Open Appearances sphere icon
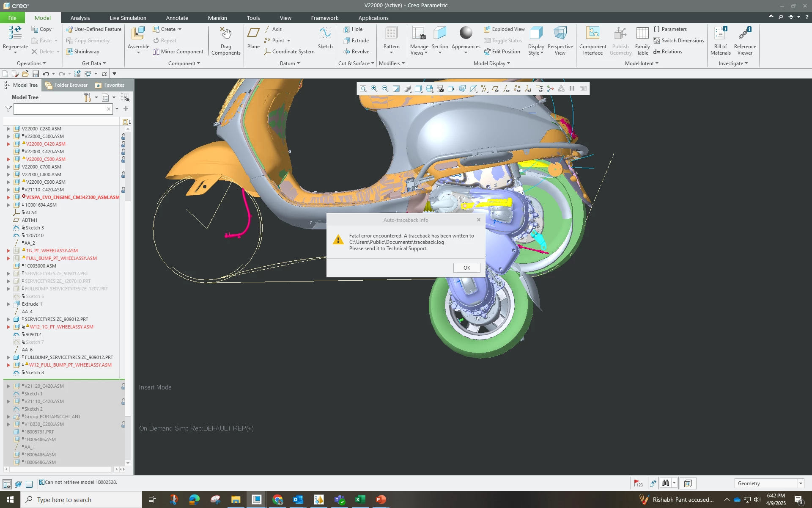This screenshot has height=508, width=812. (466, 33)
